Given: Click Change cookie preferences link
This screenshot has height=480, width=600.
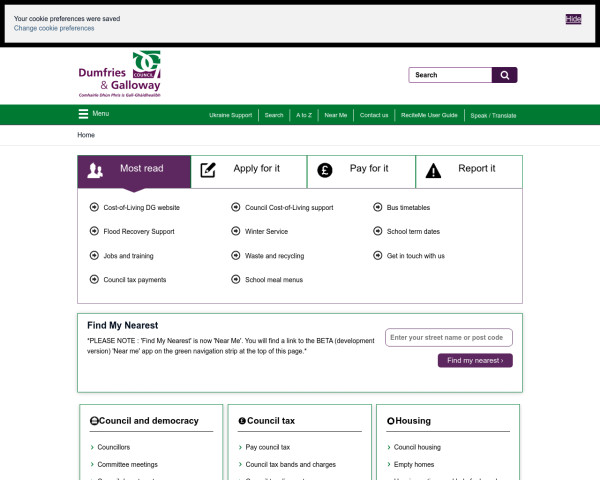Looking at the screenshot, I should tap(54, 28).
